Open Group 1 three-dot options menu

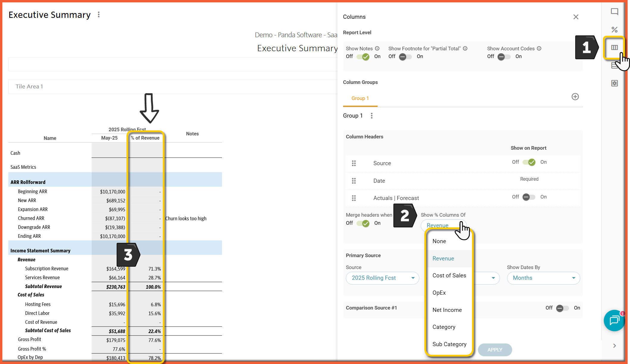pos(371,116)
